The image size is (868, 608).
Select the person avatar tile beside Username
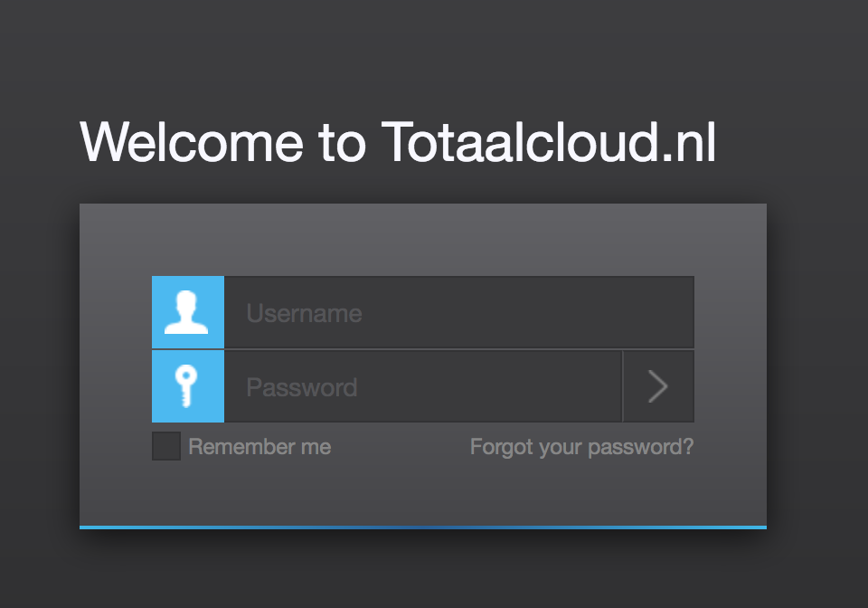(188, 312)
